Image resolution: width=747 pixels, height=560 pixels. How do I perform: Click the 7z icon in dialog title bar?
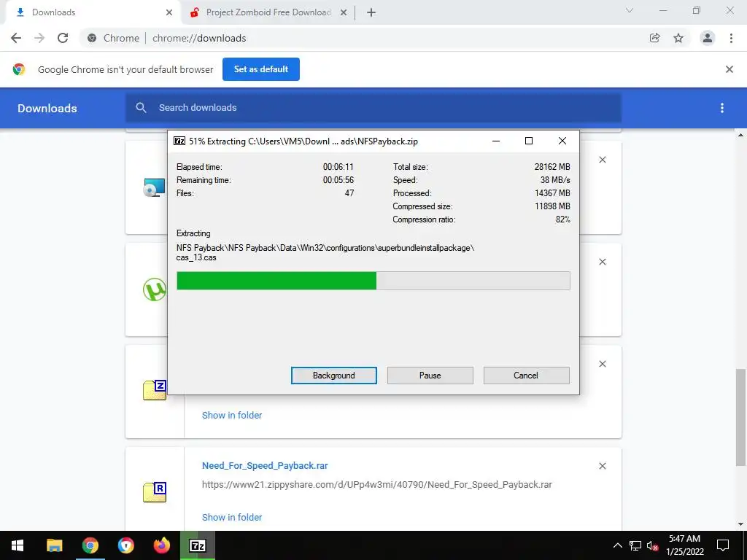click(x=179, y=141)
